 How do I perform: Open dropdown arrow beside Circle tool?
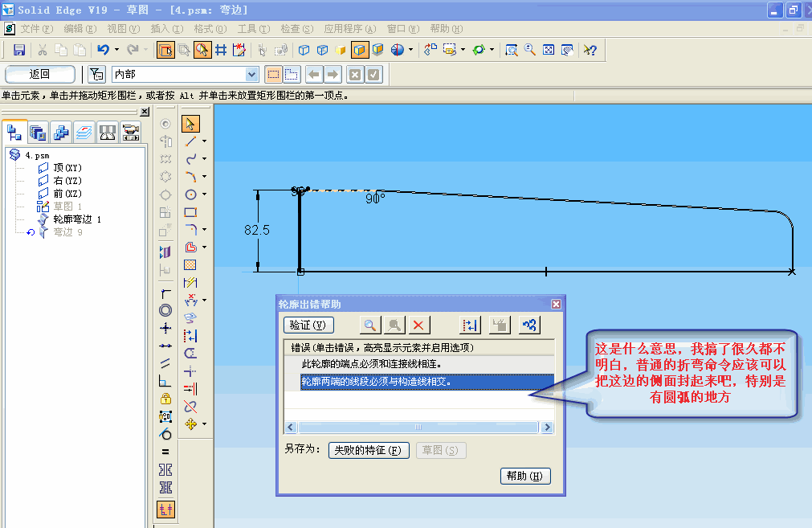coord(205,194)
